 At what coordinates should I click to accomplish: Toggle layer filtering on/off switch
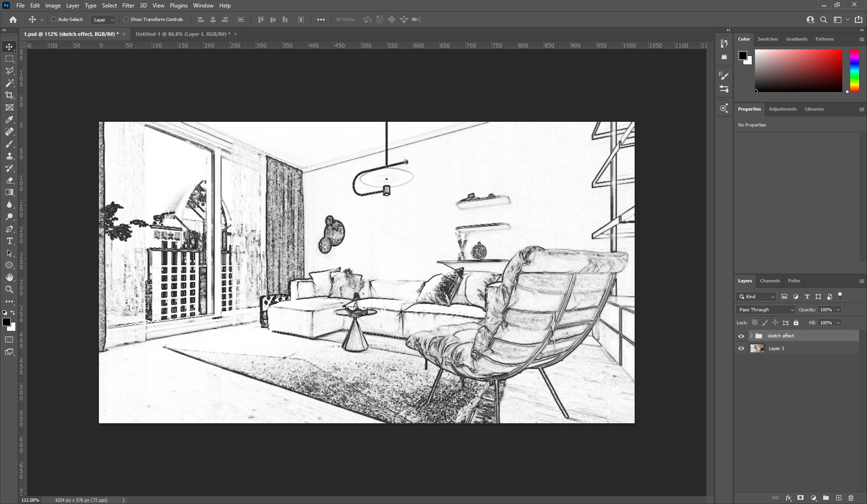840,296
